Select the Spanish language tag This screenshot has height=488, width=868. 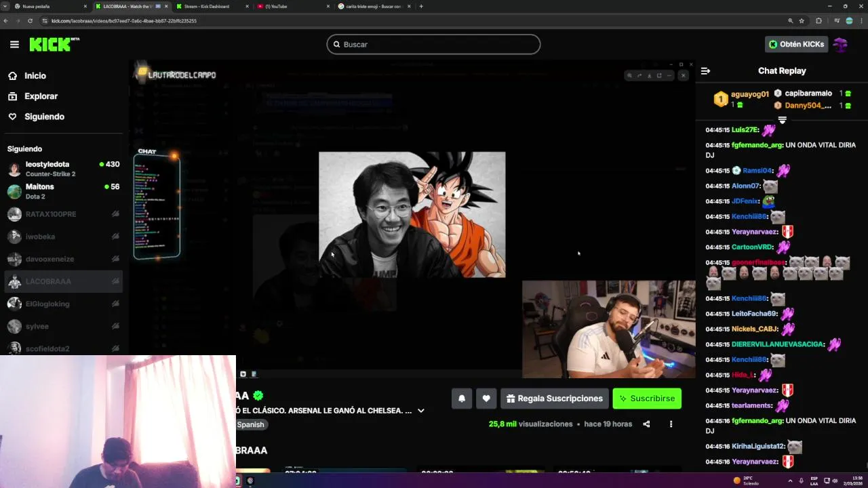click(x=250, y=424)
